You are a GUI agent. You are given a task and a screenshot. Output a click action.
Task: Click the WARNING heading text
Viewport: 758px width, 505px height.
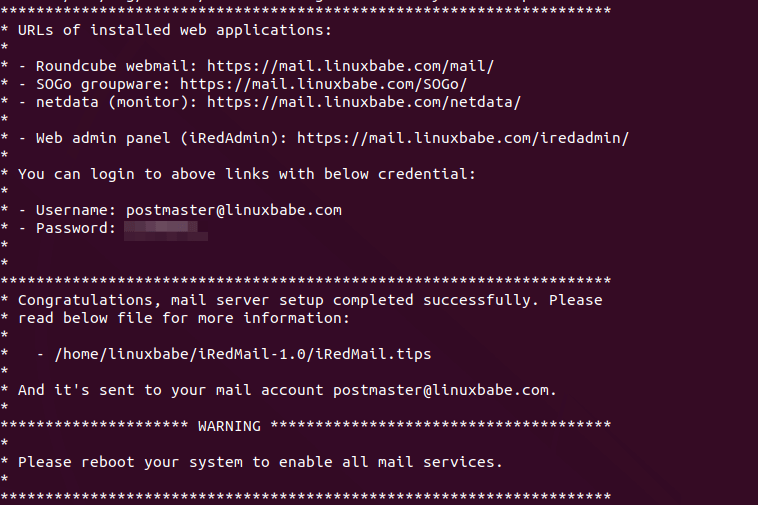coord(229,426)
